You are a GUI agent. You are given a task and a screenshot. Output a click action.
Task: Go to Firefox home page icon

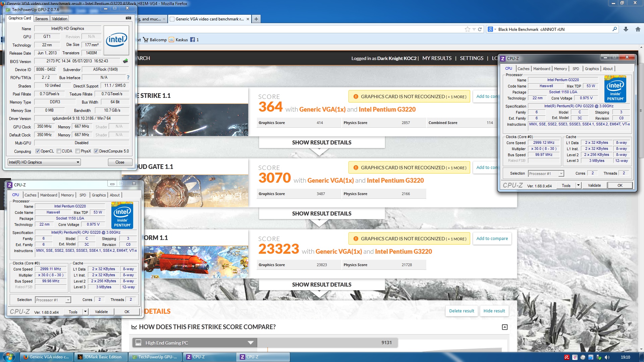click(638, 29)
